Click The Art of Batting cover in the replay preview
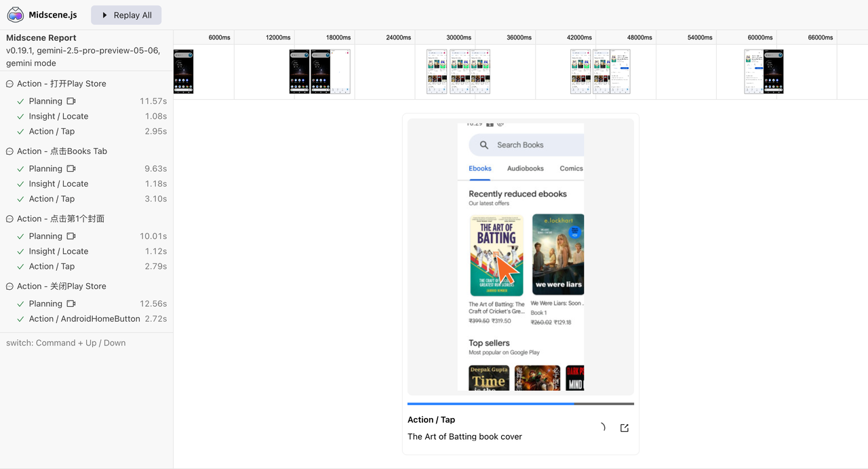Viewport: 868px width, 469px height. click(496, 255)
